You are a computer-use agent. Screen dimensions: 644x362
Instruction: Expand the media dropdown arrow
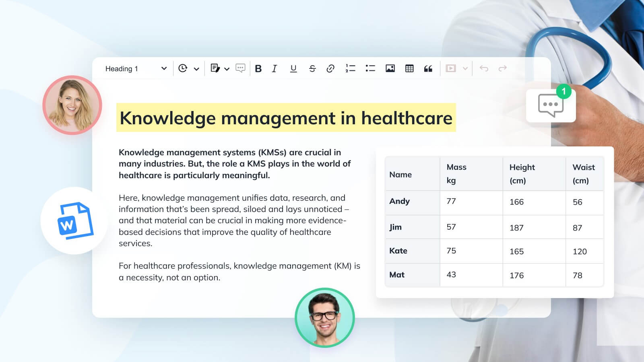[x=465, y=68]
